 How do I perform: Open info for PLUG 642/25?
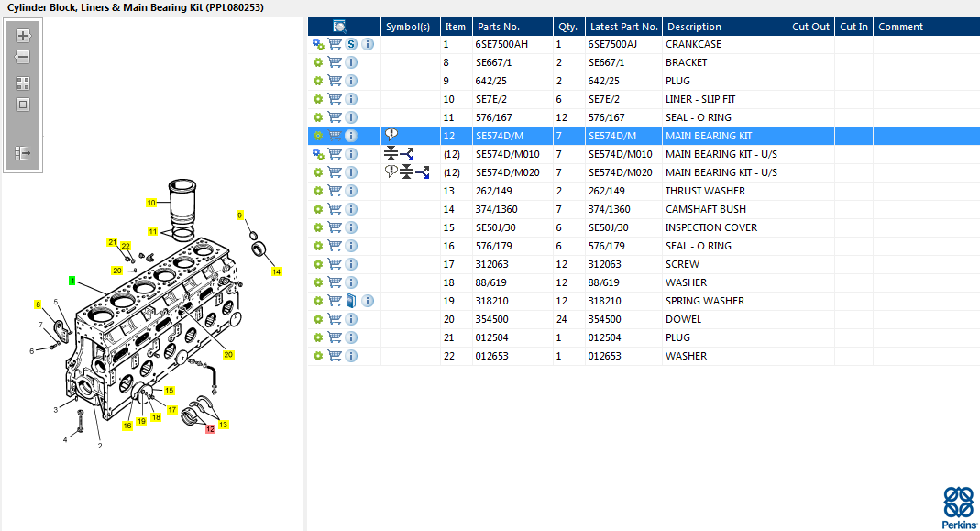point(351,81)
